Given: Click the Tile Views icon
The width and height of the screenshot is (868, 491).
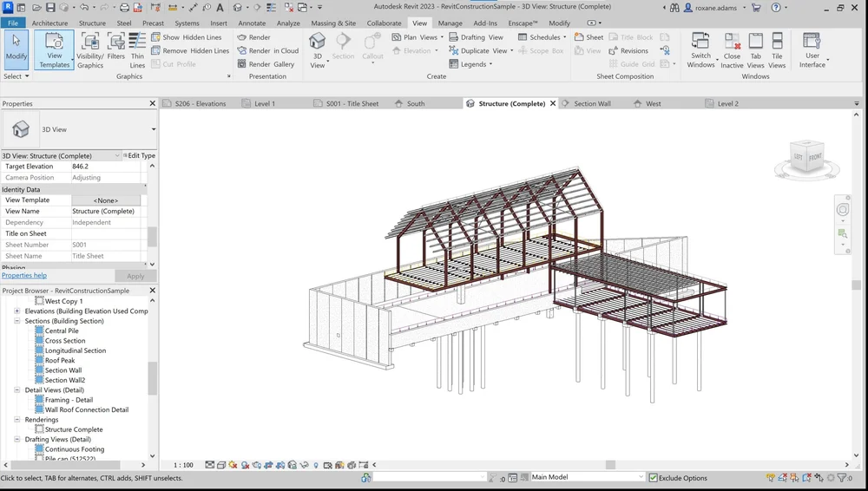Looking at the screenshot, I should click(777, 49).
